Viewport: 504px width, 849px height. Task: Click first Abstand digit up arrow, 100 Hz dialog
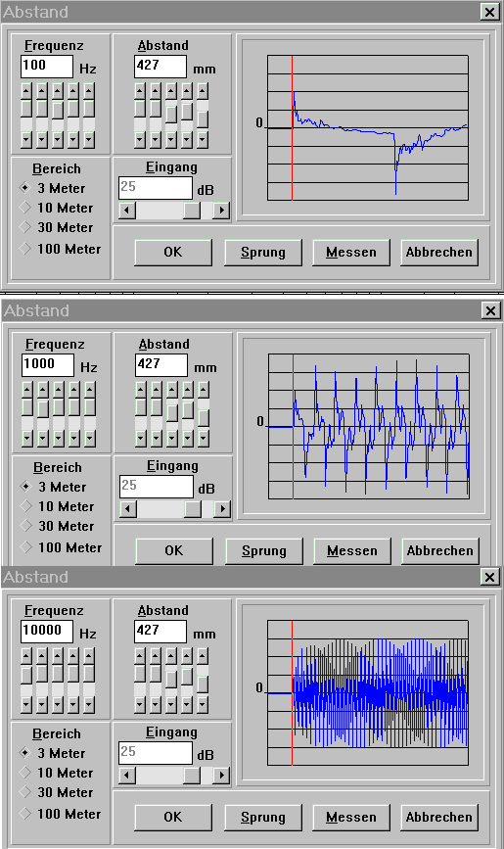[140, 91]
